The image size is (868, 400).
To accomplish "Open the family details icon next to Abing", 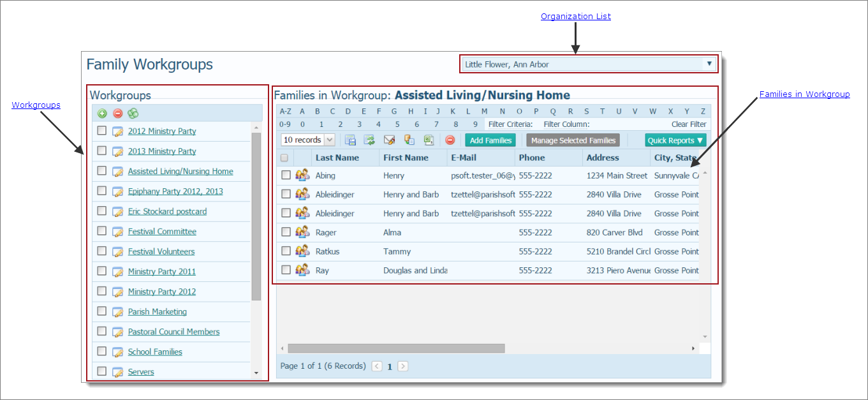I will 302,175.
